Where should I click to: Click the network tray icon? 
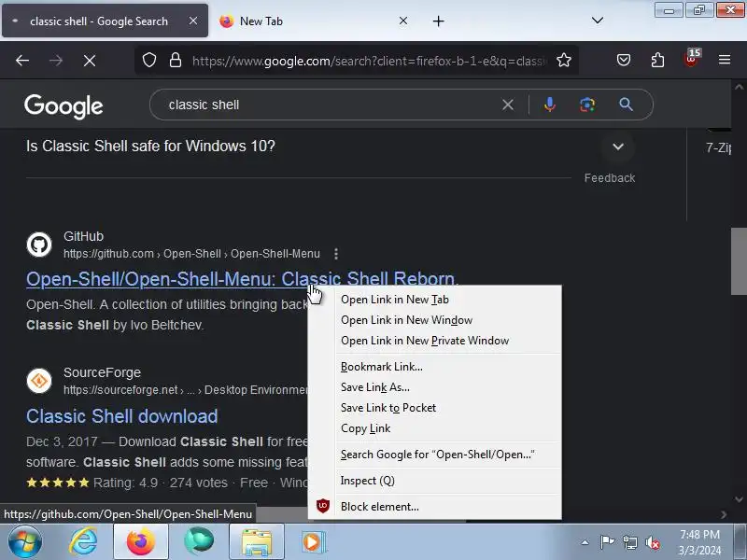point(629,542)
